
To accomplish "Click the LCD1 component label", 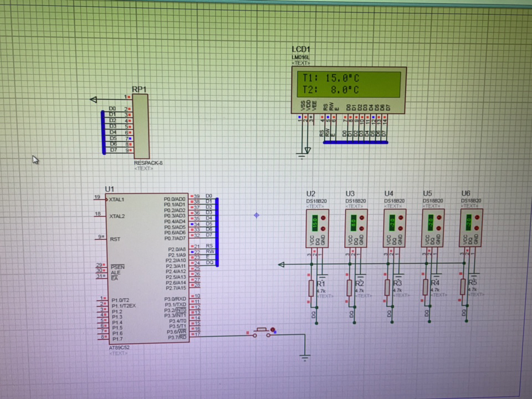I will pyautogui.click(x=301, y=49).
